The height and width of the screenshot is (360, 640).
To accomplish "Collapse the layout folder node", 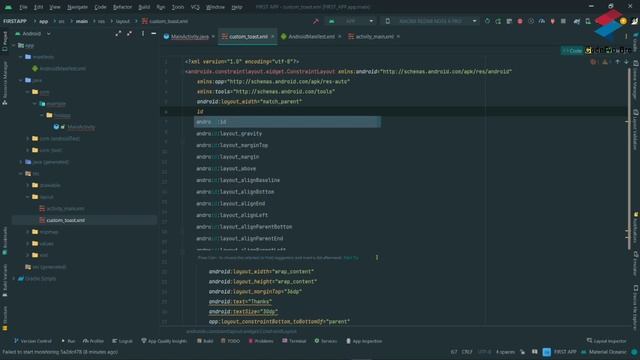I will click(28, 197).
